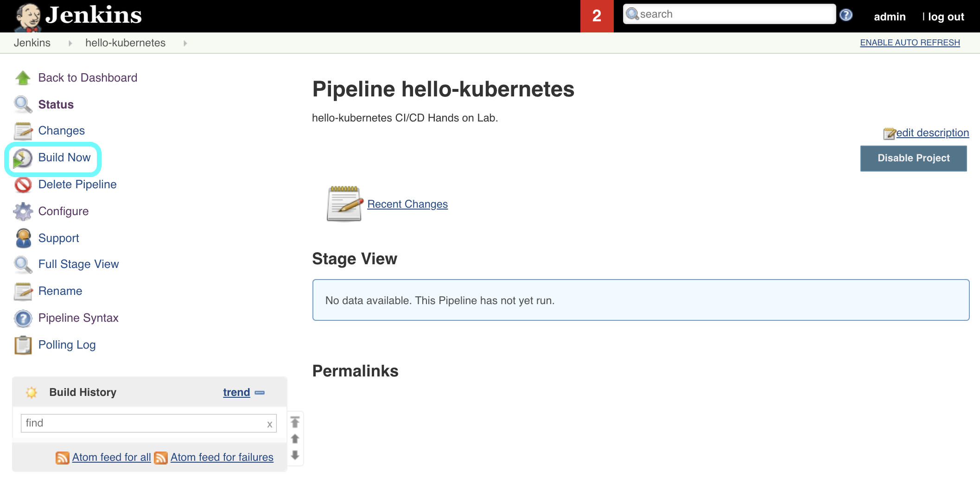Open the Support link
The width and height of the screenshot is (980, 484).
click(59, 238)
